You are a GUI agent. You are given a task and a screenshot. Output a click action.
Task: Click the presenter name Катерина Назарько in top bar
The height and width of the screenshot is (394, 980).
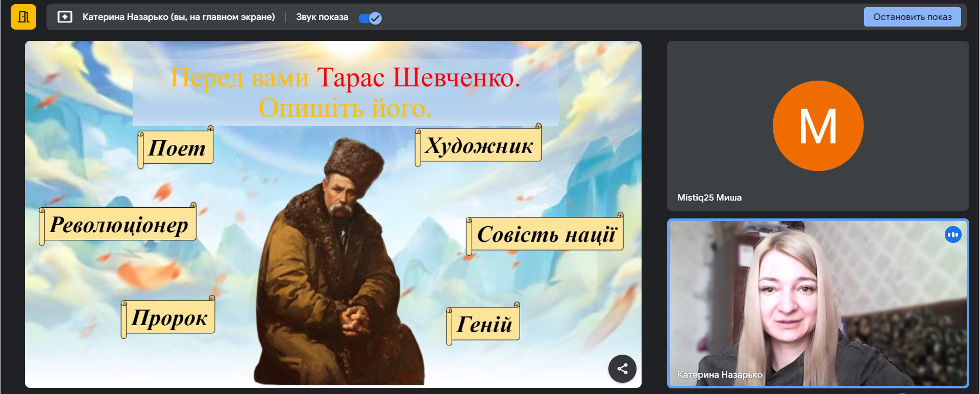tap(178, 17)
